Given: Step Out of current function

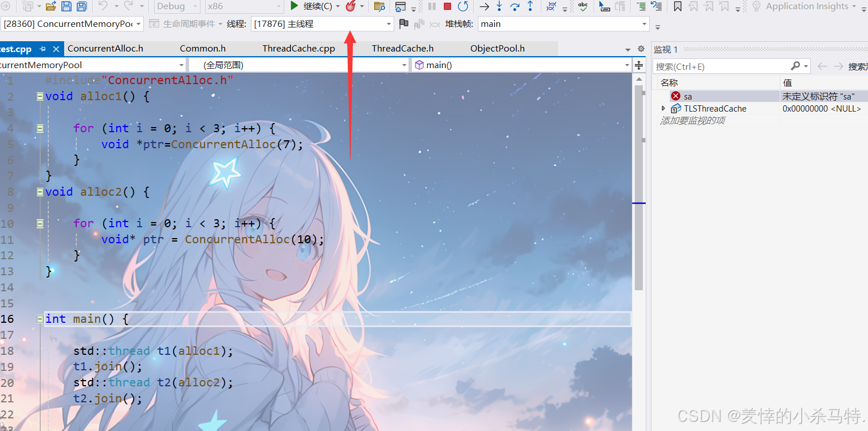Looking at the screenshot, I should pyautogui.click(x=530, y=6).
